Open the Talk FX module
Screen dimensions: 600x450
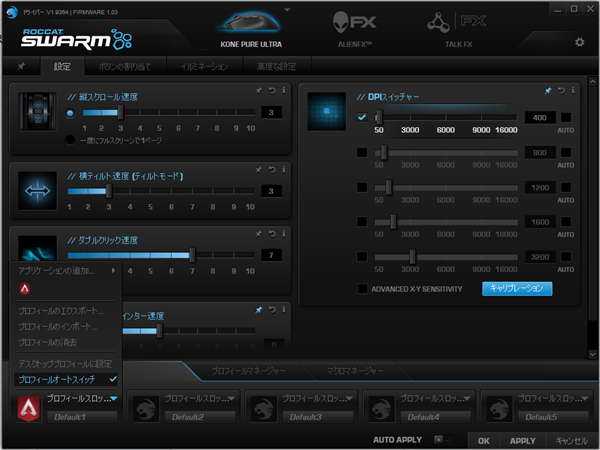pyautogui.click(x=458, y=30)
